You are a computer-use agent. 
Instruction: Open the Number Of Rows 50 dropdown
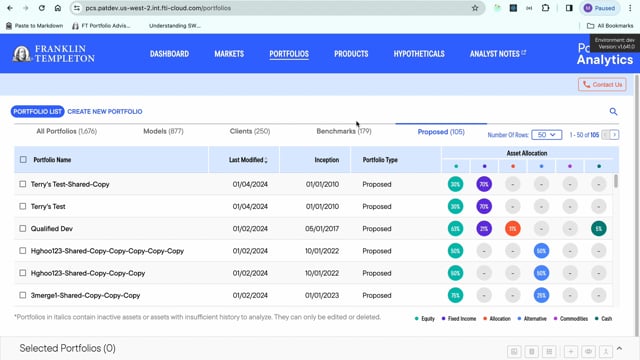click(x=547, y=135)
